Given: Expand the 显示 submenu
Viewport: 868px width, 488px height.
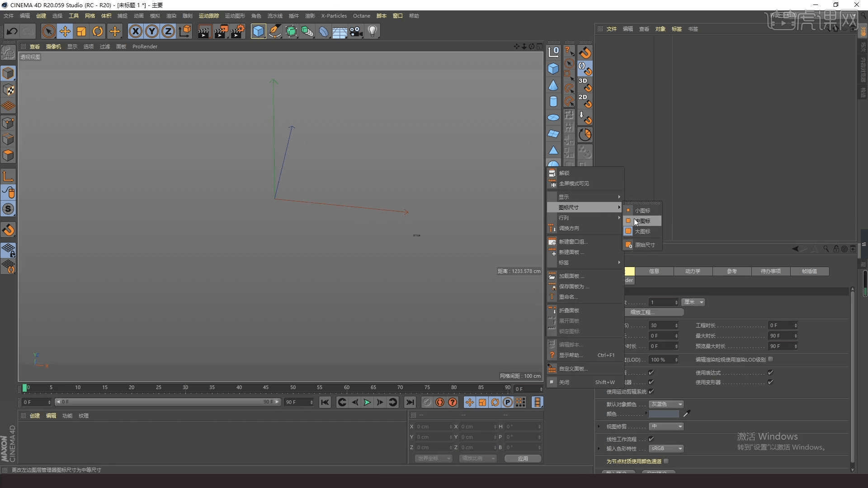Looking at the screenshot, I should click(585, 197).
